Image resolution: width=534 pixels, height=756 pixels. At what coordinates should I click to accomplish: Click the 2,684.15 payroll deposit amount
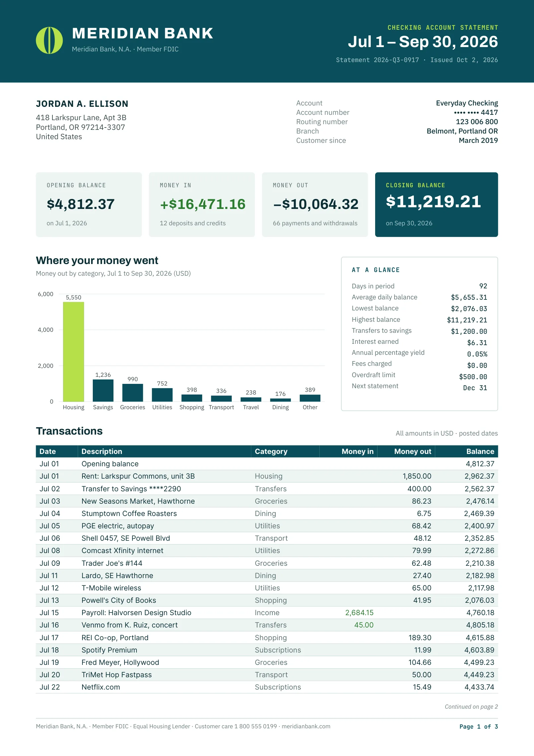359,612
